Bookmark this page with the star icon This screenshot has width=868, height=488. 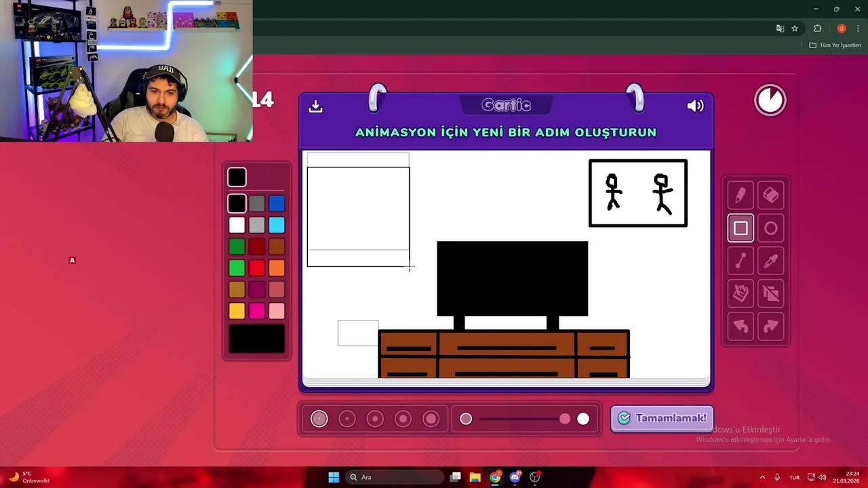point(795,28)
